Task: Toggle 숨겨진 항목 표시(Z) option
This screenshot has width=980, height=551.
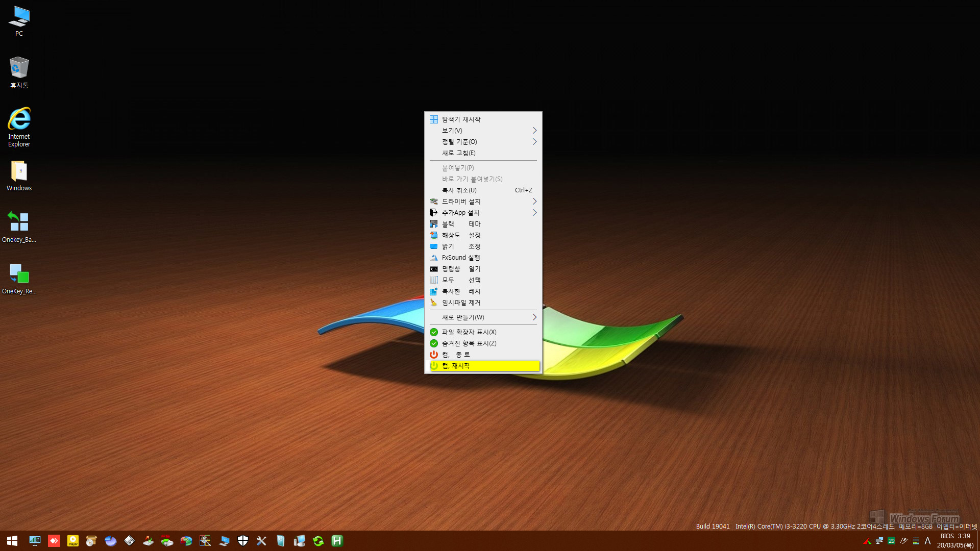Action: click(x=483, y=343)
